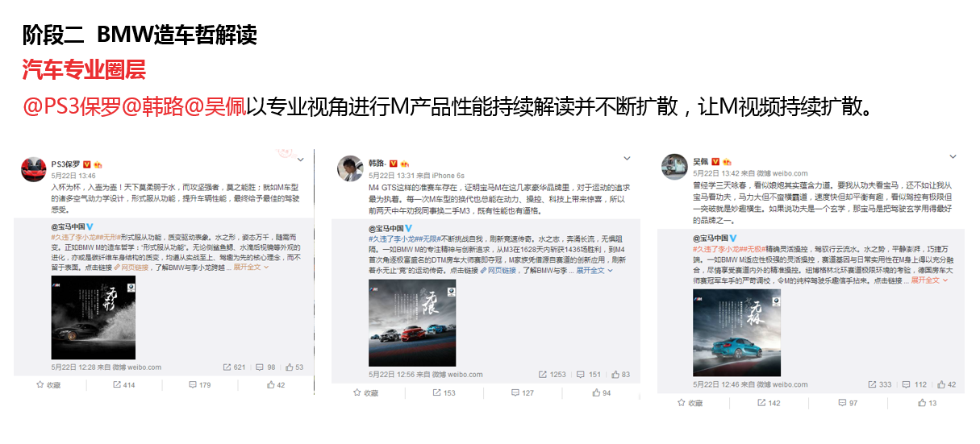Repost PS3保罗's post showing 414 reposts
Image resolution: width=980 pixels, height=444 pixels.
coord(123,385)
